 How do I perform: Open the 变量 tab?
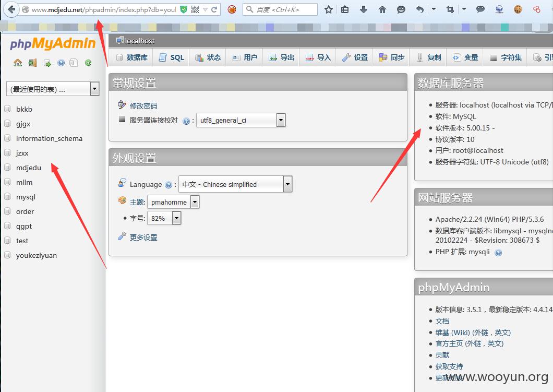click(465, 57)
